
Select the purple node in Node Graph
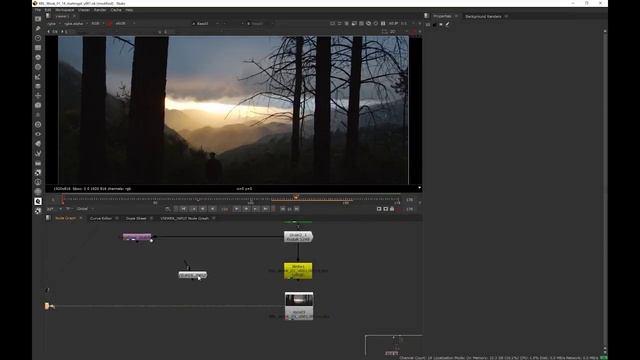[137, 237]
